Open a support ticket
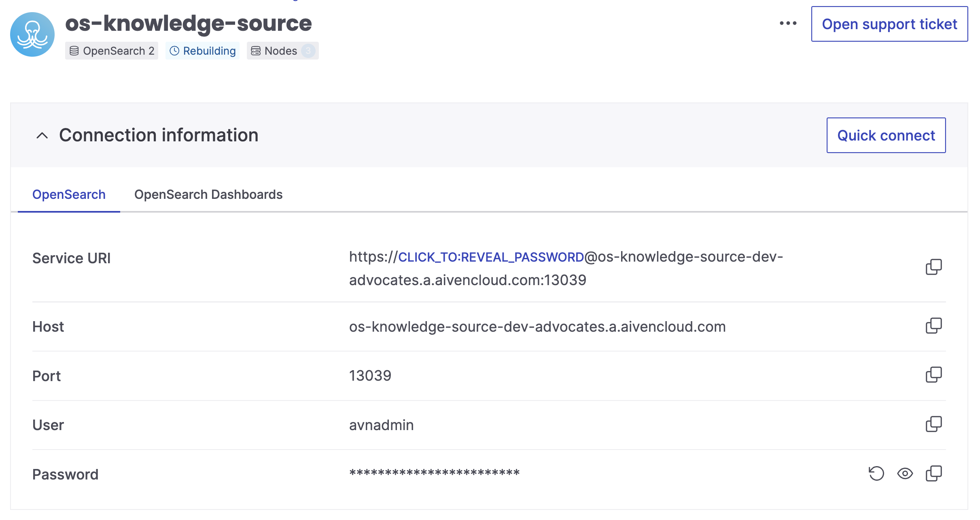Viewport: 980px width, 520px height. [889, 24]
